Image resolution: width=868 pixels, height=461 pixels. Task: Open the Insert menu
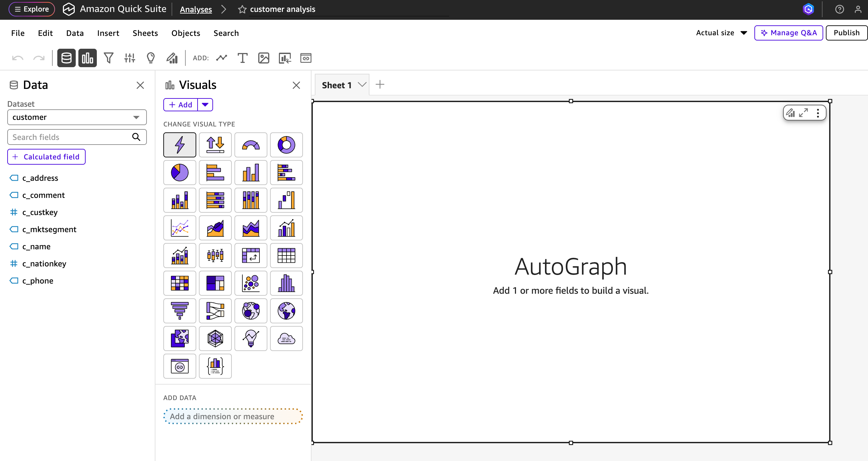click(x=108, y=33)
